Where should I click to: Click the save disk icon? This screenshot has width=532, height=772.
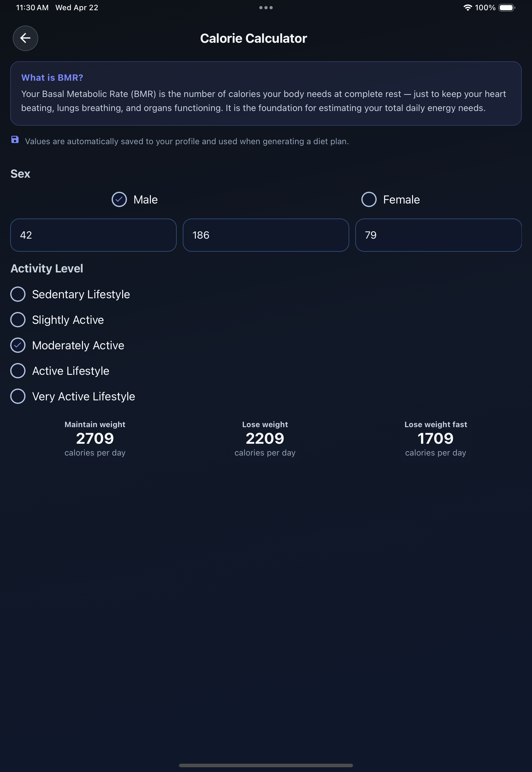[15, 140]
